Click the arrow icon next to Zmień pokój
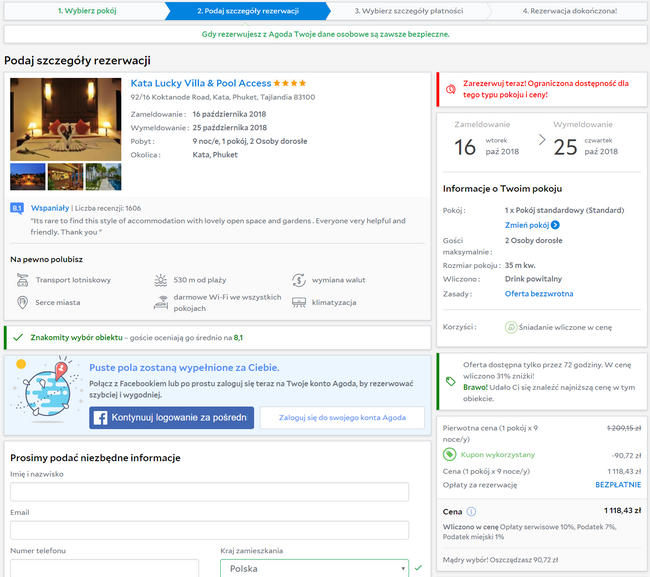The width and height of the screenshot is (650, 577). point(555,225)
